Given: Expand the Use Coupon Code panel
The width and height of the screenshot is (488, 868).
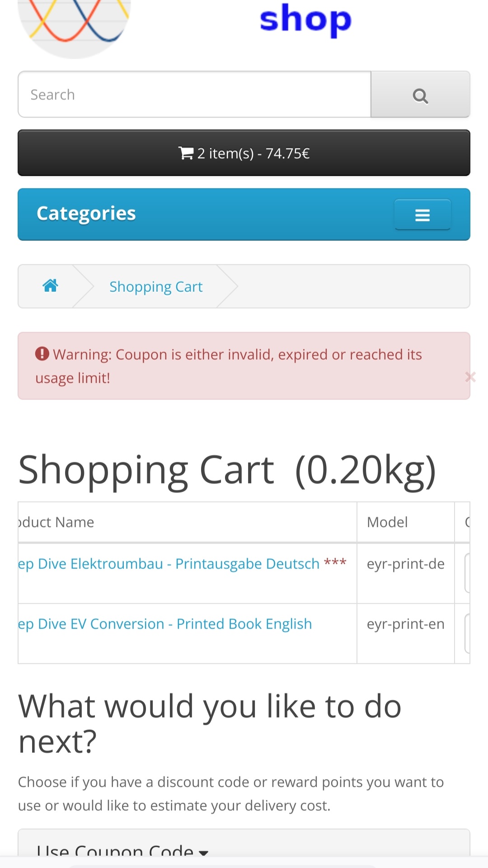Looking at the screenshot, I should [x=122, y=850].
